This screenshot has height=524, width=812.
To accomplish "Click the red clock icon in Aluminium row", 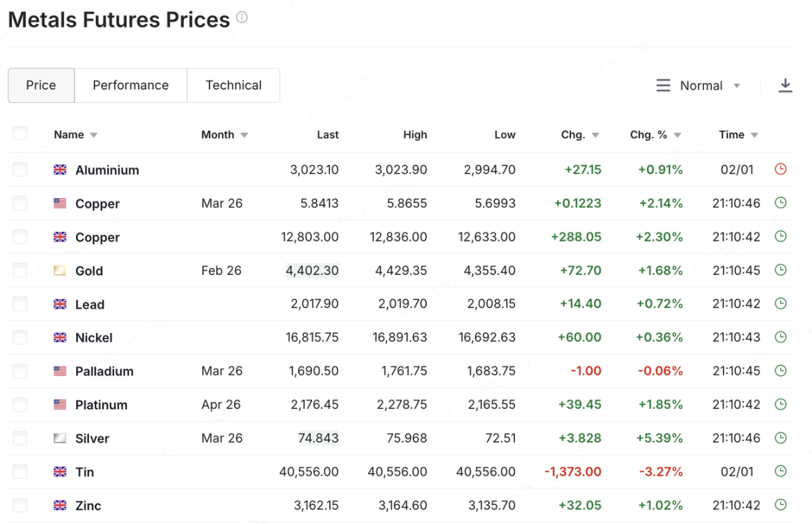I will (780, 169).
